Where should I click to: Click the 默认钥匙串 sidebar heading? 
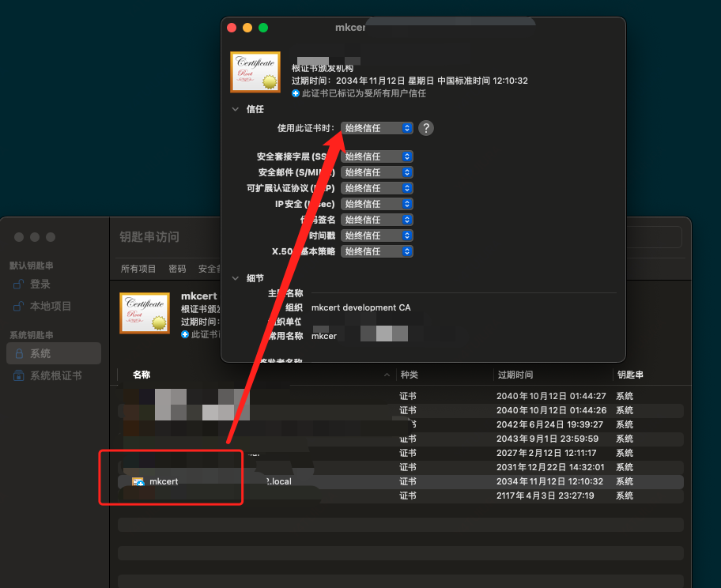[32, 266]
